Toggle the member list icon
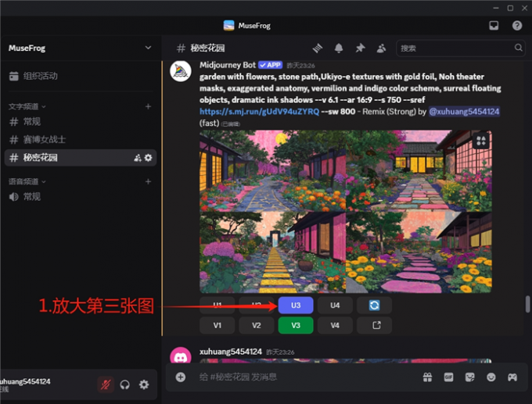The width and height of the screenshot is (532, 404). (381, 48)
